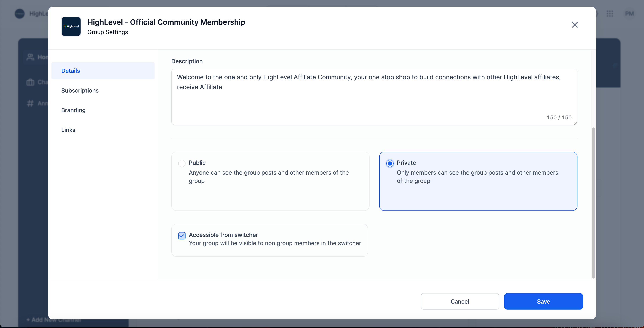
Task: Click the Cancel button
Action: [460, 301]
